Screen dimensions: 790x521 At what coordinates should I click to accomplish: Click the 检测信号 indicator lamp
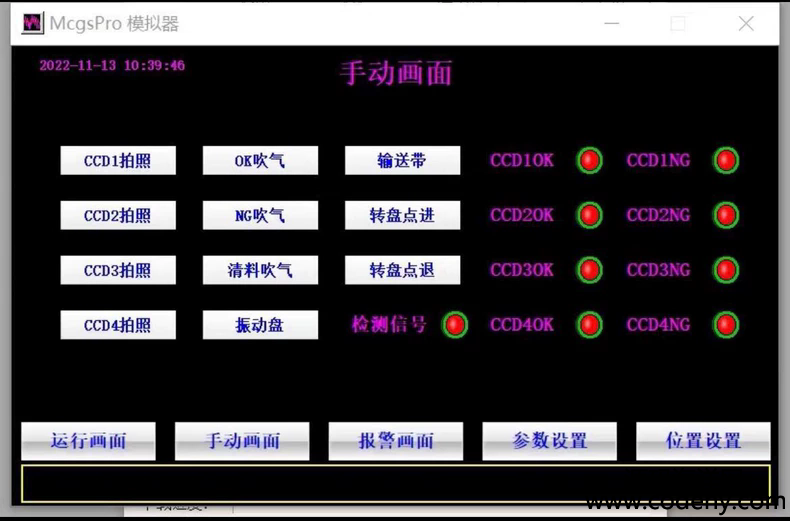click(455, 325)
